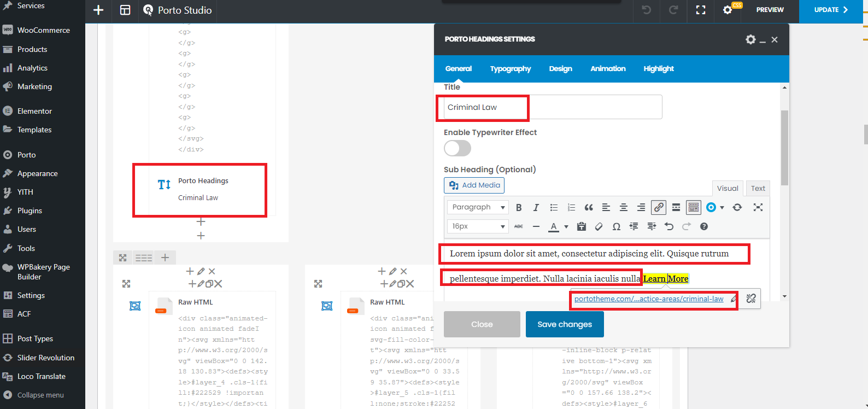This screenshot has width=868, height=409.
Task: Switch editor to Text mode
Action: click(758, 188)
